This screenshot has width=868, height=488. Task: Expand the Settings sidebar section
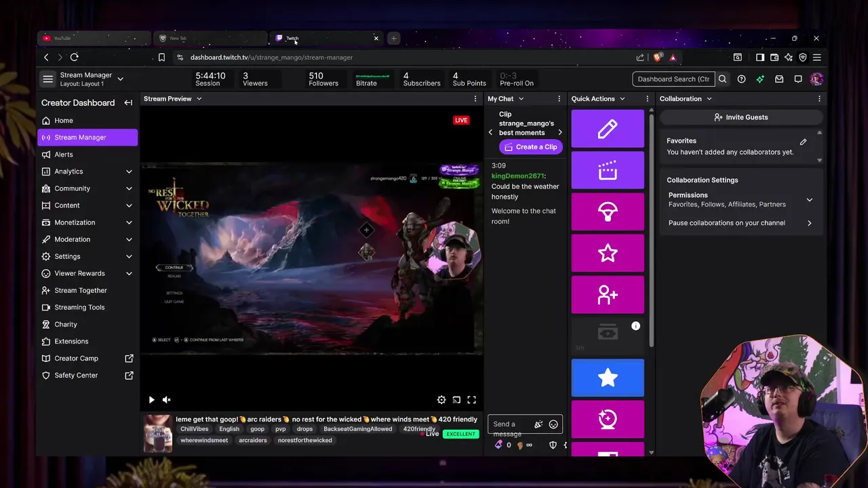click(x=129, y=256)
